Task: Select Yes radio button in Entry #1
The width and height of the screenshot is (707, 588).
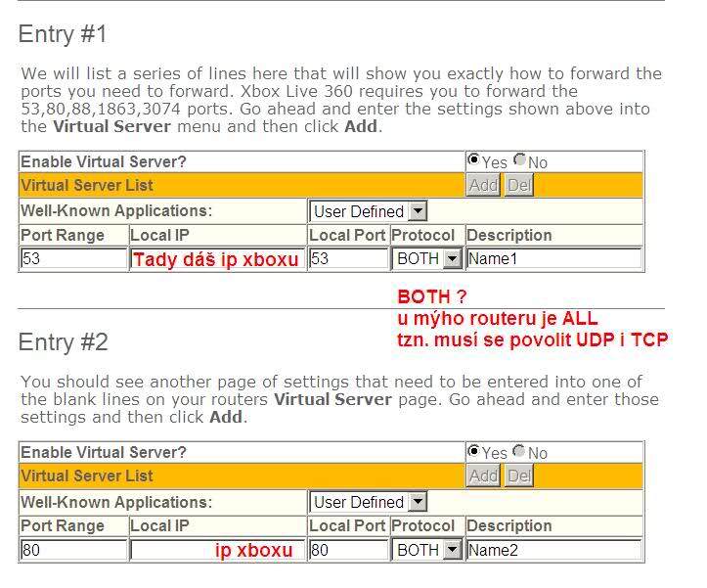Action: (474, 160)
